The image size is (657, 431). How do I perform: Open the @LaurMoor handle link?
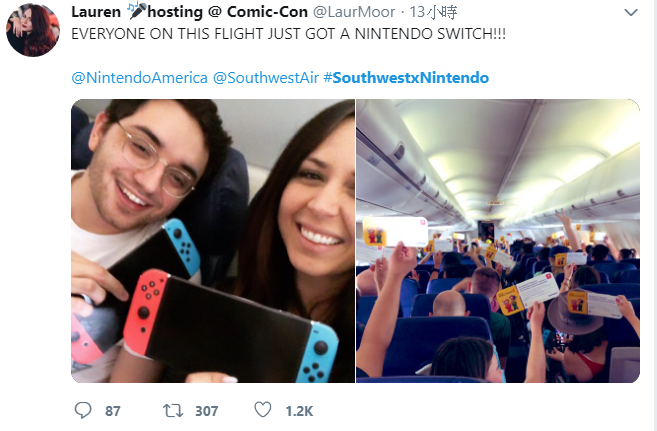click(x=354, y=12)
